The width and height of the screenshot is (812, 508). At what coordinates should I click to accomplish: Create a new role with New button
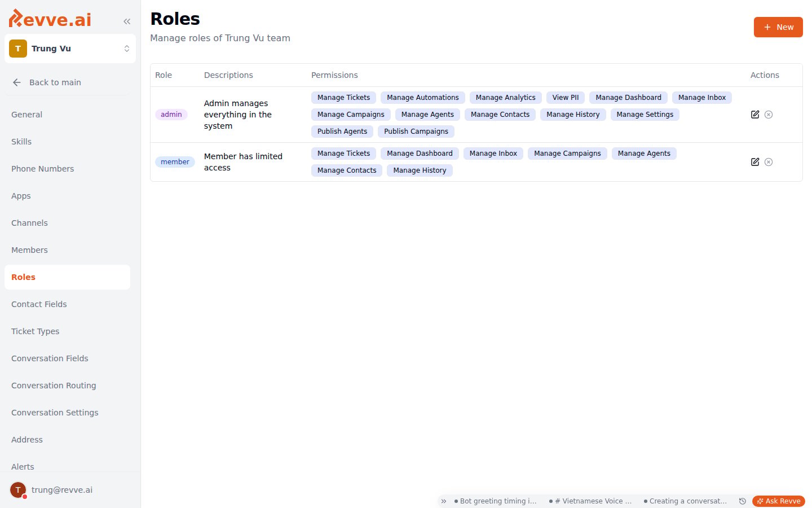[778, 27]
